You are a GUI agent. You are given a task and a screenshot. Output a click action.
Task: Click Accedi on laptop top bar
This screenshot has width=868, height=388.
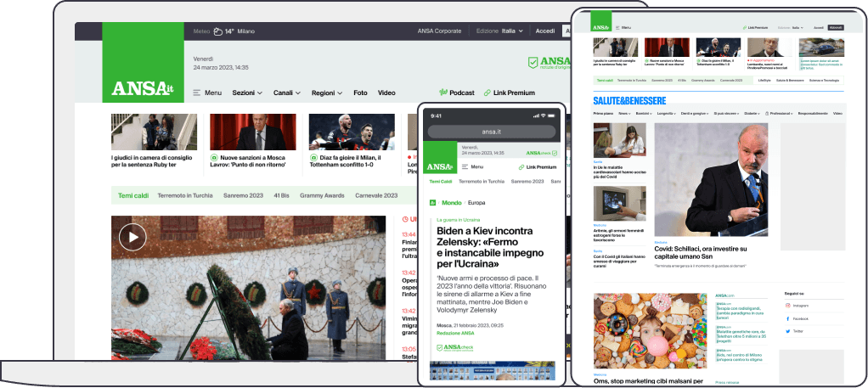point(544,31)
